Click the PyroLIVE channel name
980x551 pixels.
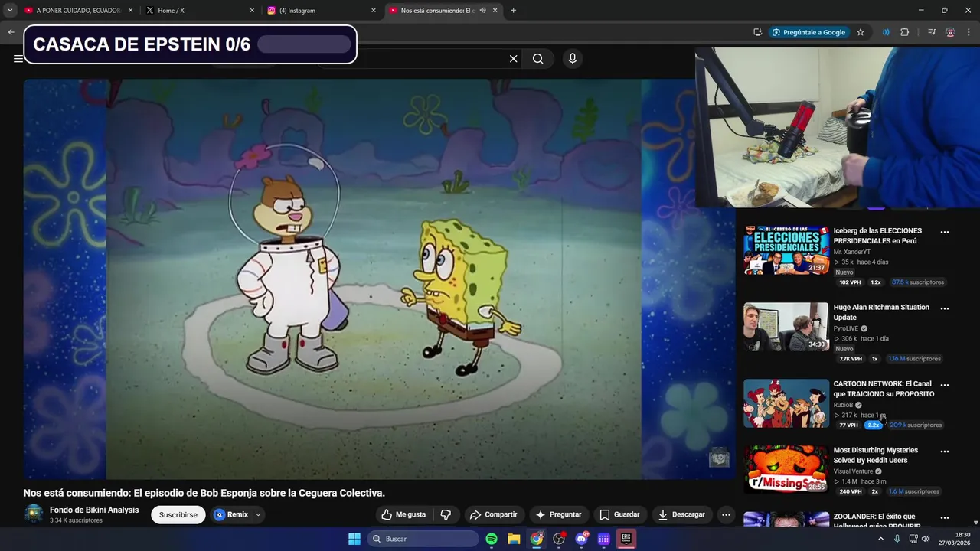pos(846,328)
